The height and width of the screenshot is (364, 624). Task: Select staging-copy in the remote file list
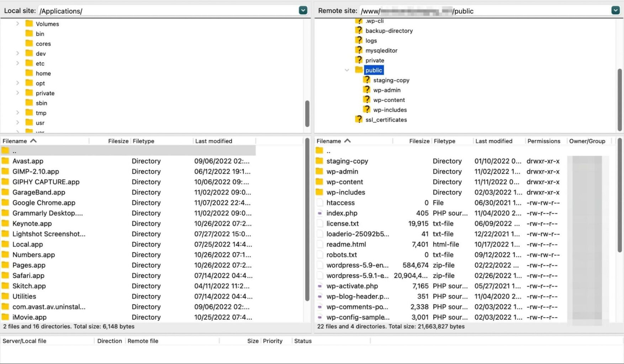coord(347,161)
